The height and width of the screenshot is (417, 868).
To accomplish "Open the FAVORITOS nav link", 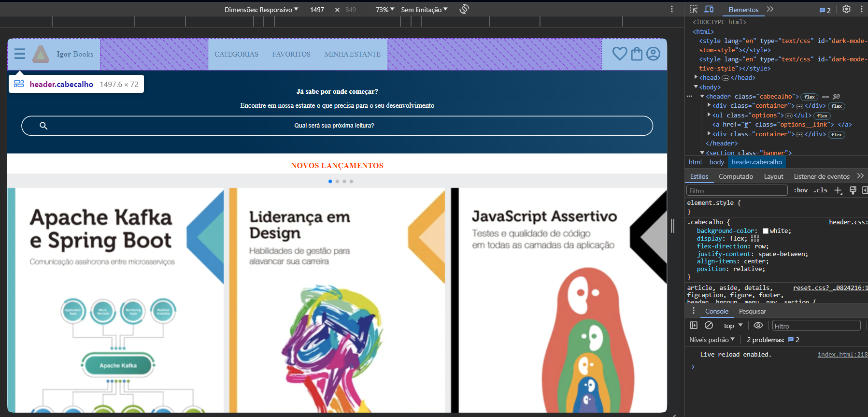I will [291, 54].
